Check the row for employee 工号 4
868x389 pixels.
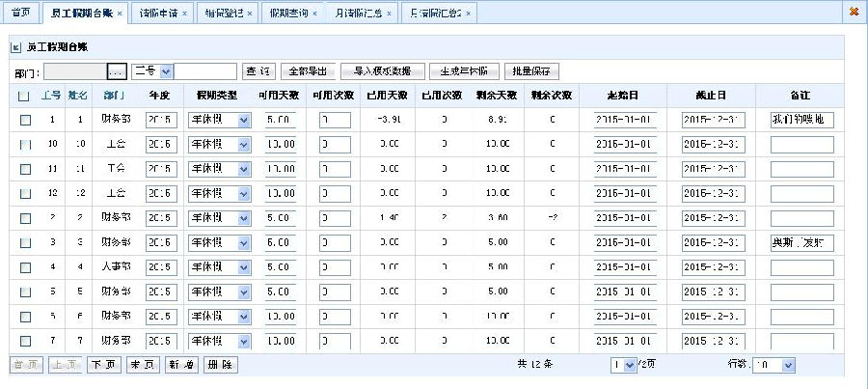[25, 267]
